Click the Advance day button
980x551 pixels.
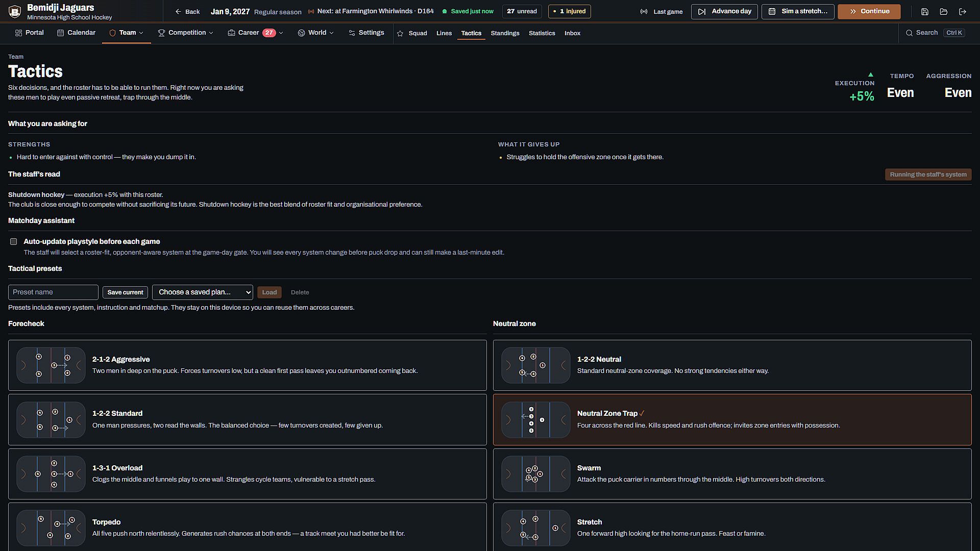[x=724, y=11]
